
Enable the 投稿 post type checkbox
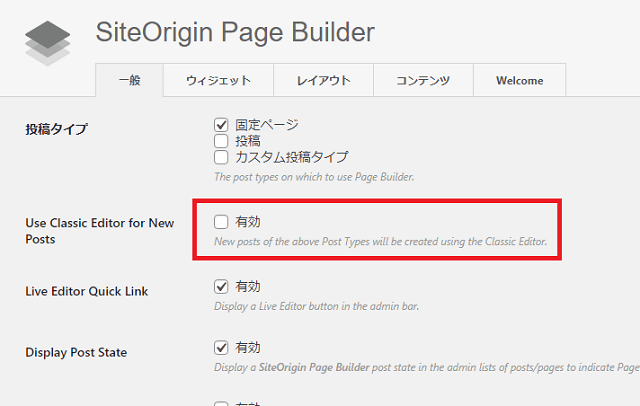click(x=221, y=141)
